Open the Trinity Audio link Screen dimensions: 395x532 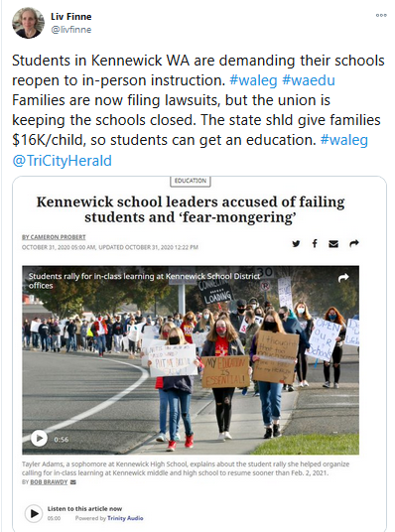coord(125,518)
